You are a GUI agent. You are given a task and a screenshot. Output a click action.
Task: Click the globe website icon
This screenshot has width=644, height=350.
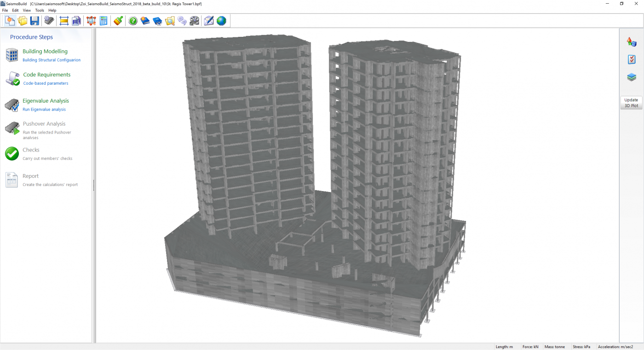(221, 21)
